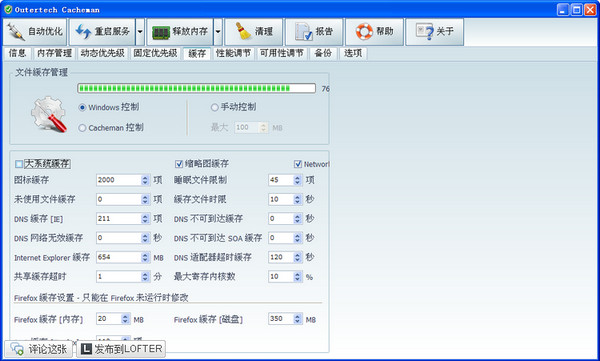The height and width of the screenshot is (361, 600).
Task: Open the 帮助 help lifebuoy button
Action: [374, 32]
